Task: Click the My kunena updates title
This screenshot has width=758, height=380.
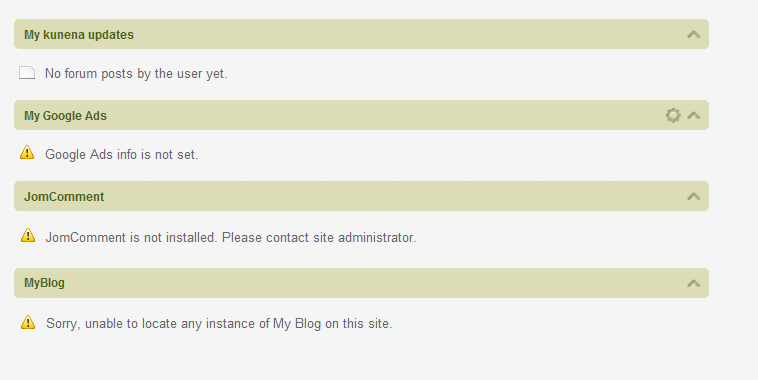Action: click(79, 35)
